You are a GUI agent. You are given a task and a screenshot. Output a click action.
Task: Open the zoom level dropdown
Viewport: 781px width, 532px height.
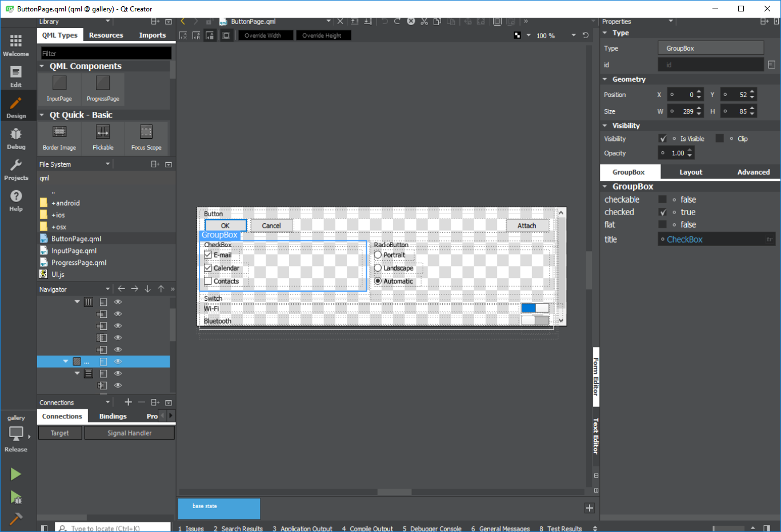pyautogui.click(x=573, y=35)
